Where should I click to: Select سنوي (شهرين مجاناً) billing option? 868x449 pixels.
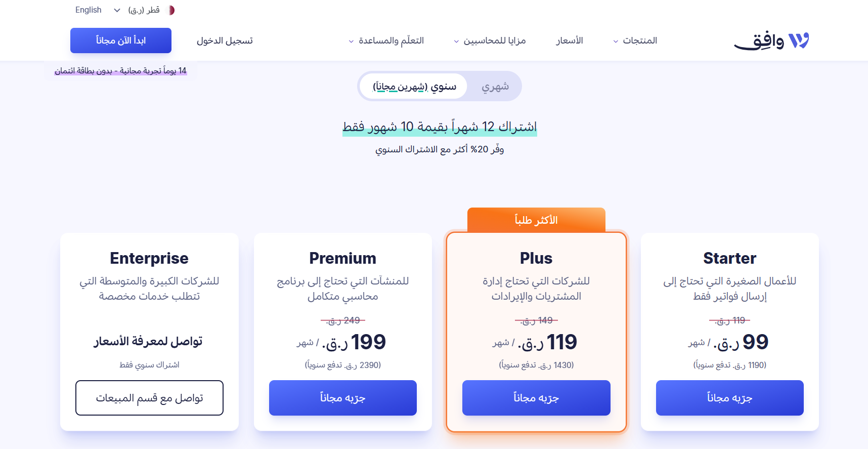(x=414, y=86)
